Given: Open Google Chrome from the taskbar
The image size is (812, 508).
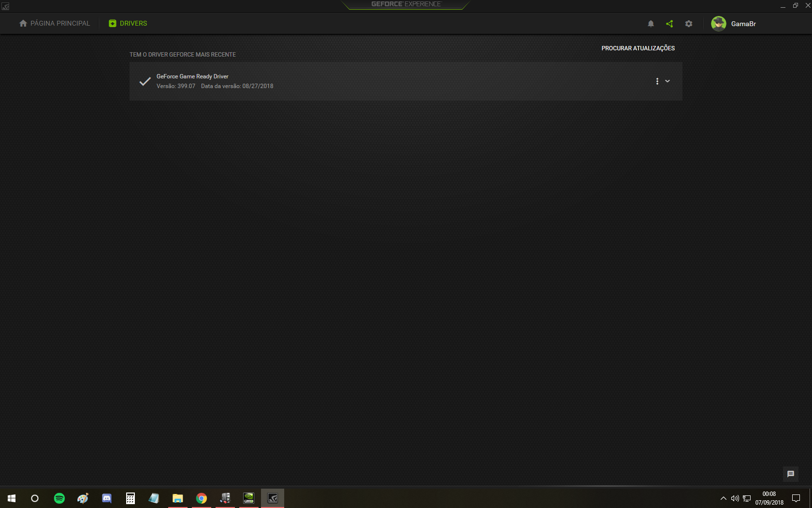Looking at the screenshot, I should 202,498.
